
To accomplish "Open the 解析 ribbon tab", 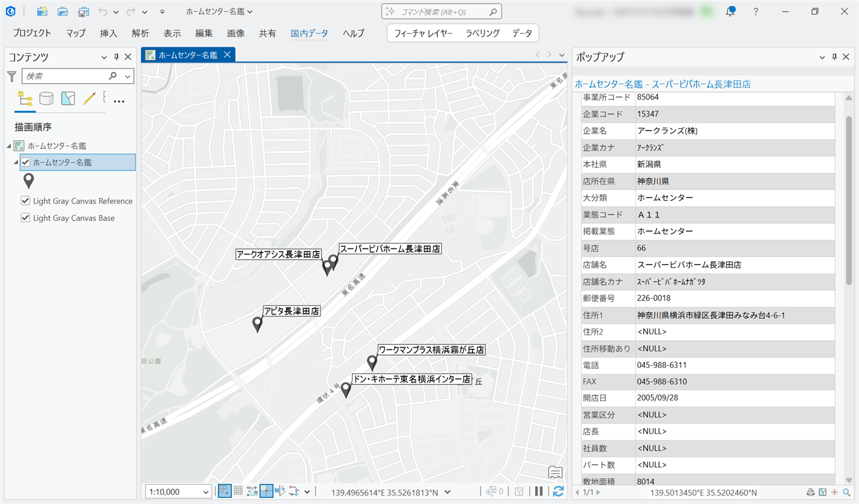I will pyautogui.click(x=141, y=33).
